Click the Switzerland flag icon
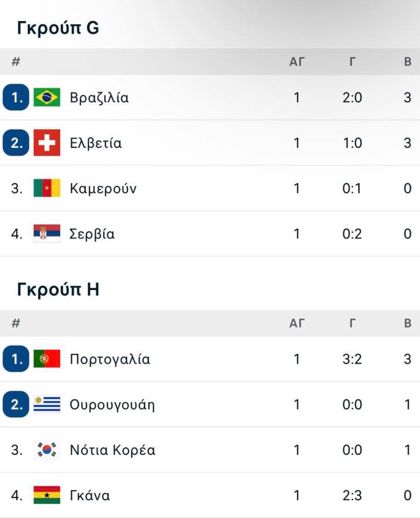420x518 pixels. 47,143
